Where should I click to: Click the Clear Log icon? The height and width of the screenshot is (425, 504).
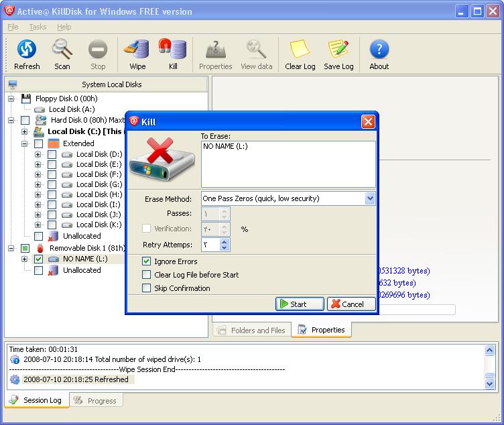click(x=300, y=49)
